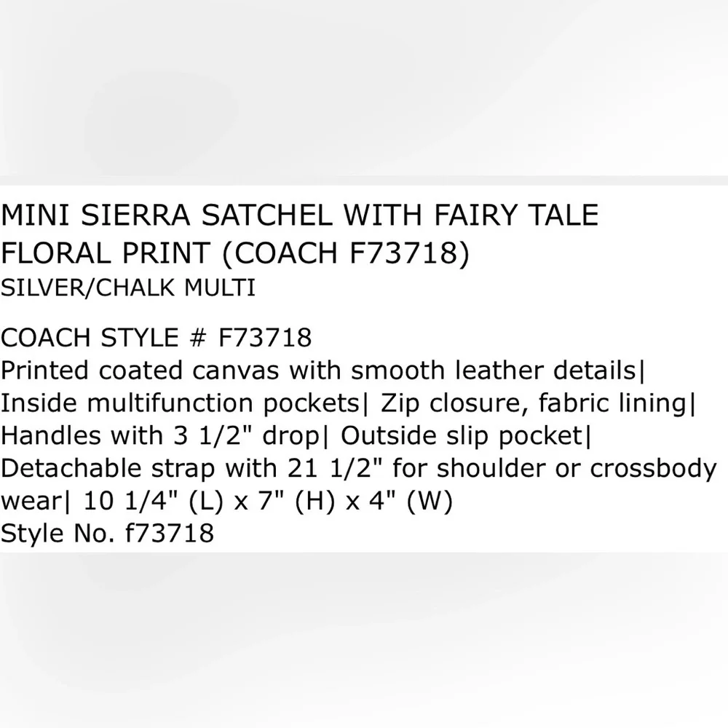Click the "MINI SIERRA SATCHEL" title text

[169, 216]
